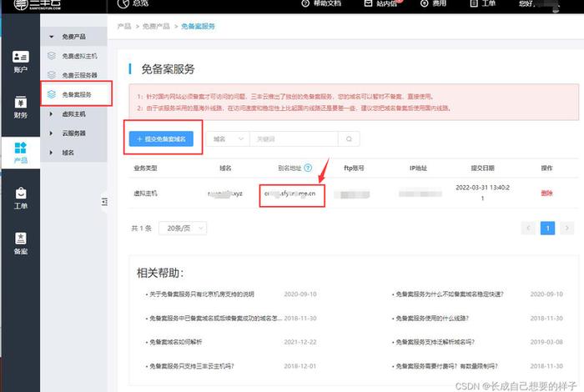Open the 域名 search type dropdown
The width and height of the screenshot is (584, 392).
point(228,138)
